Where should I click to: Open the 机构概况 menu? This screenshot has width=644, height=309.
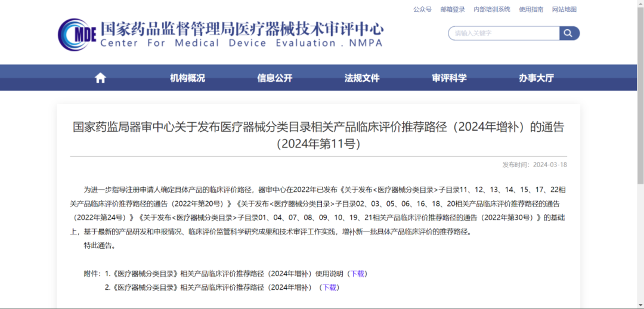[x=187, y=78]
